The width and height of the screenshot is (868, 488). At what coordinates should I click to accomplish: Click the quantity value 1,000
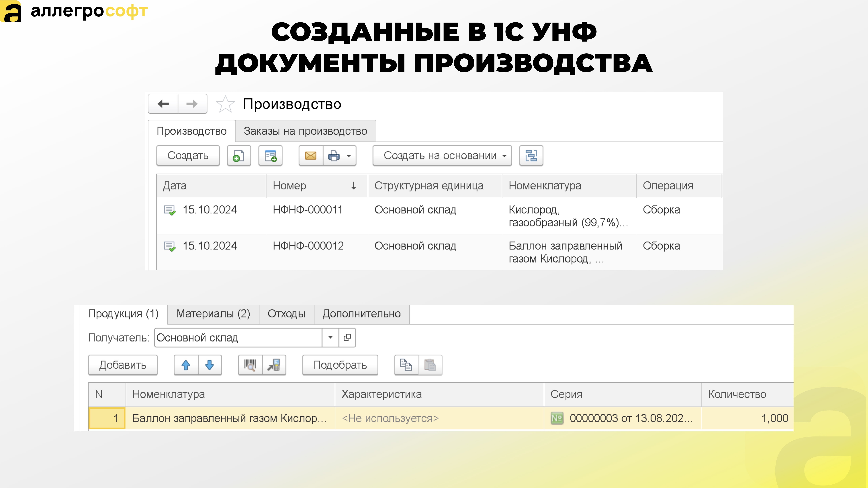[775, 418]
